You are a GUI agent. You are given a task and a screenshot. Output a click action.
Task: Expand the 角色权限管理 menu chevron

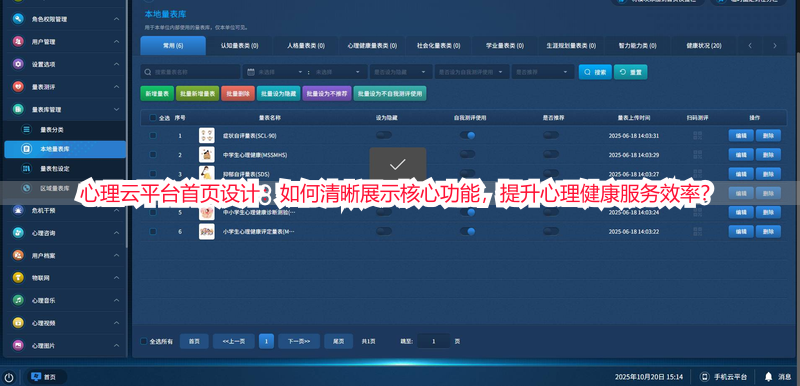116,19
